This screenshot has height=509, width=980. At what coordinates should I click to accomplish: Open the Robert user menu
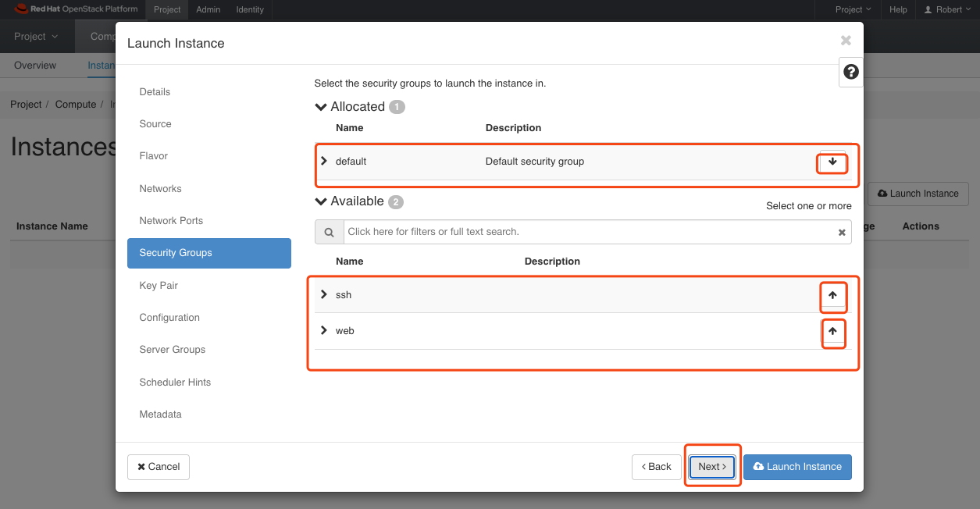pyautogui.click(x=946, y=9)
